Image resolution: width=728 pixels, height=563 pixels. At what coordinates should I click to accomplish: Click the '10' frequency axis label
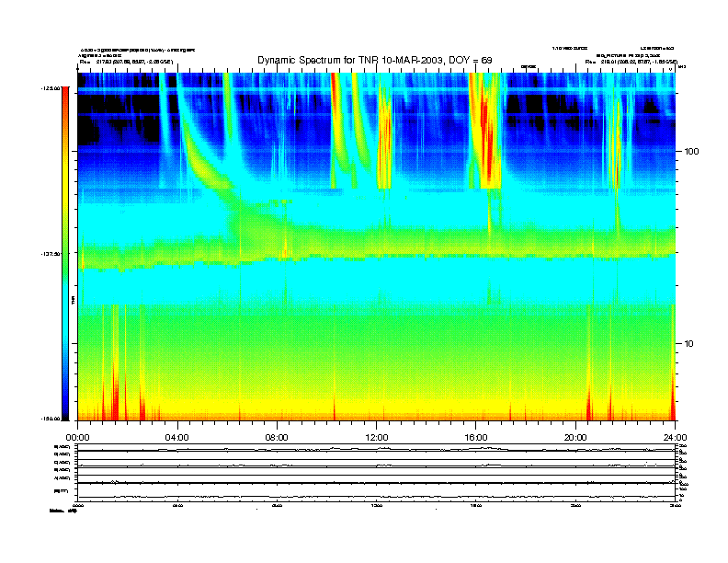(x=689, y=344)
